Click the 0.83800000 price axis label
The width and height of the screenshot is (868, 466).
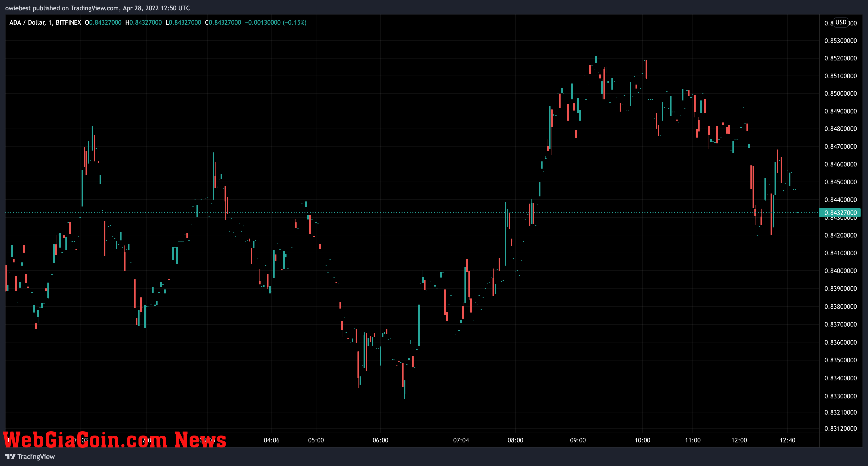point(840,306)
